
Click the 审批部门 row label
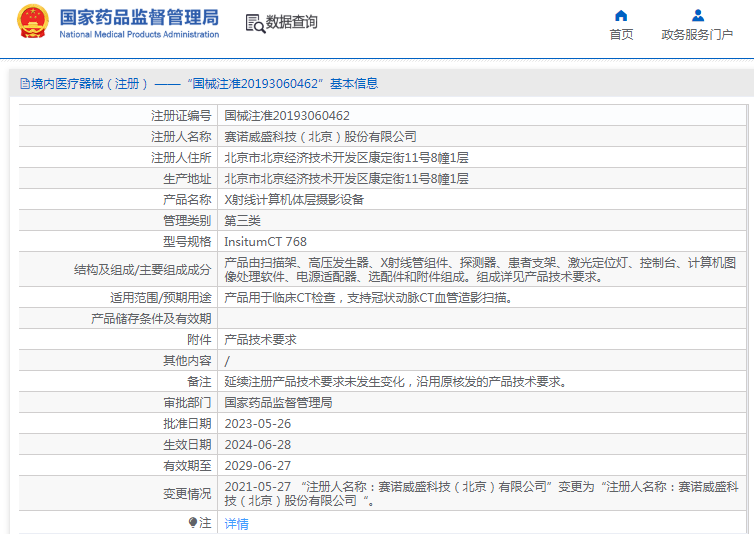coord(187,403)
